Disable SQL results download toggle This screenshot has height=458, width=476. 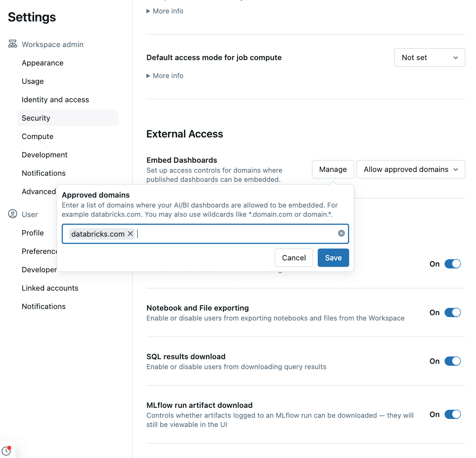click(x=452, y=361)
